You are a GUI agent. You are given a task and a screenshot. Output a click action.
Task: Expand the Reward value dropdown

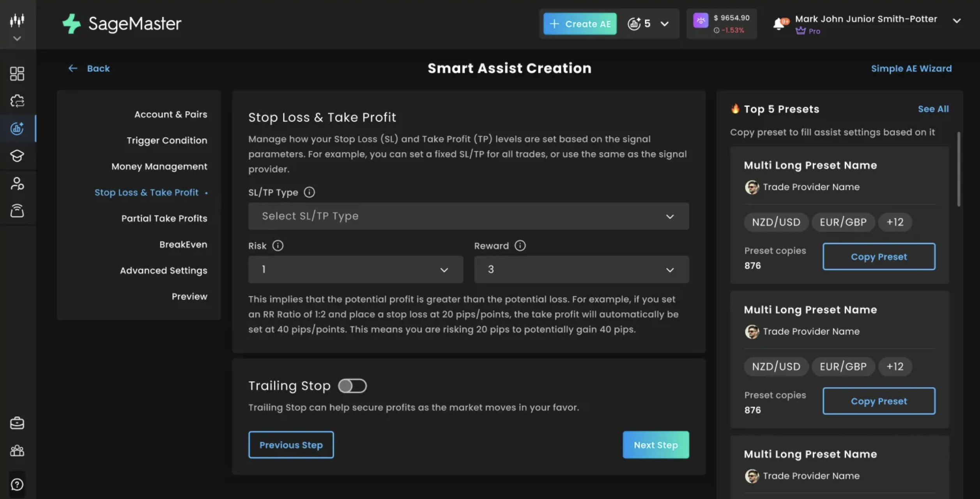tap(581, 269)
